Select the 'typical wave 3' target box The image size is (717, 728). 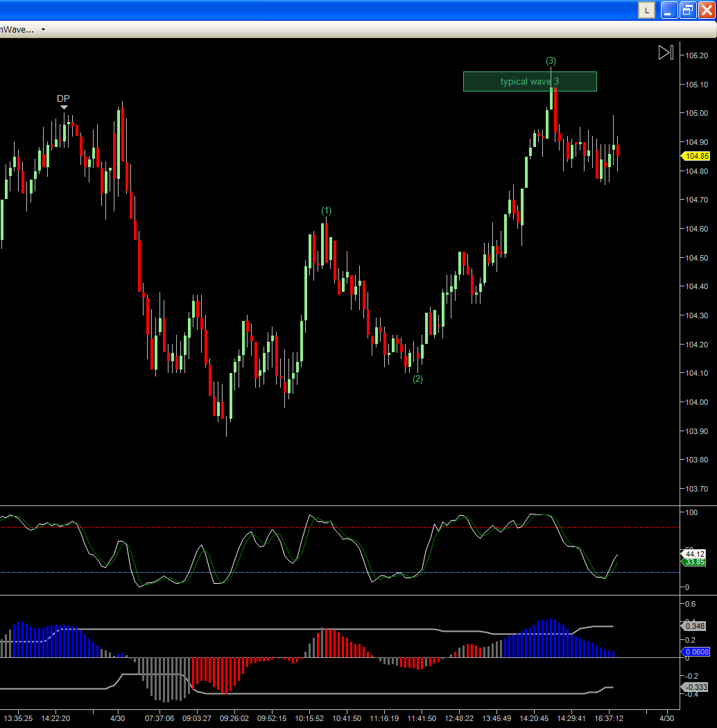(x=530, y=82)
